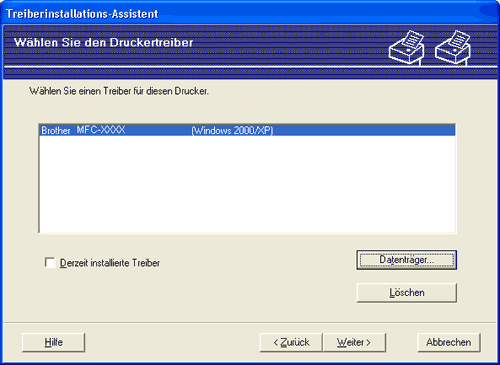Click the 'Wählen Sie den Druckertreiber' heading

click(x=104, y=43)
